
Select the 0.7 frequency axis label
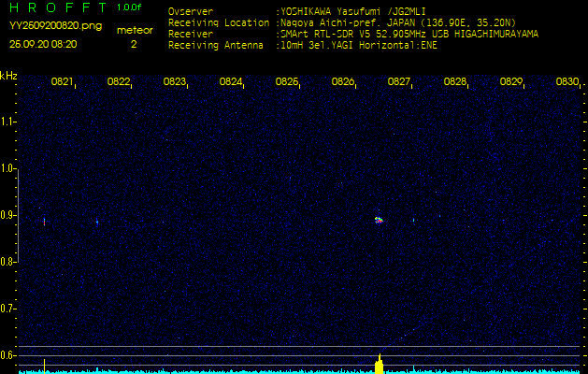coord(8,309)
